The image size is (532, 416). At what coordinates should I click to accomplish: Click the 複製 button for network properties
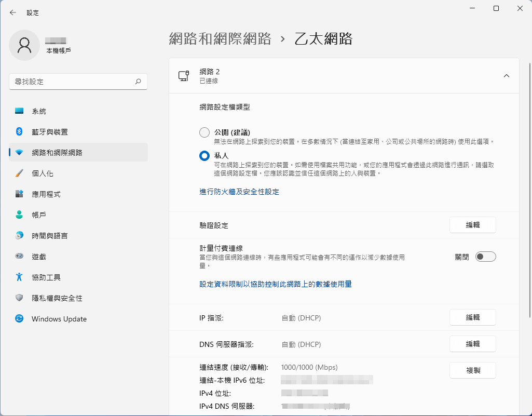pyautogui.click(x=472, y=370)
